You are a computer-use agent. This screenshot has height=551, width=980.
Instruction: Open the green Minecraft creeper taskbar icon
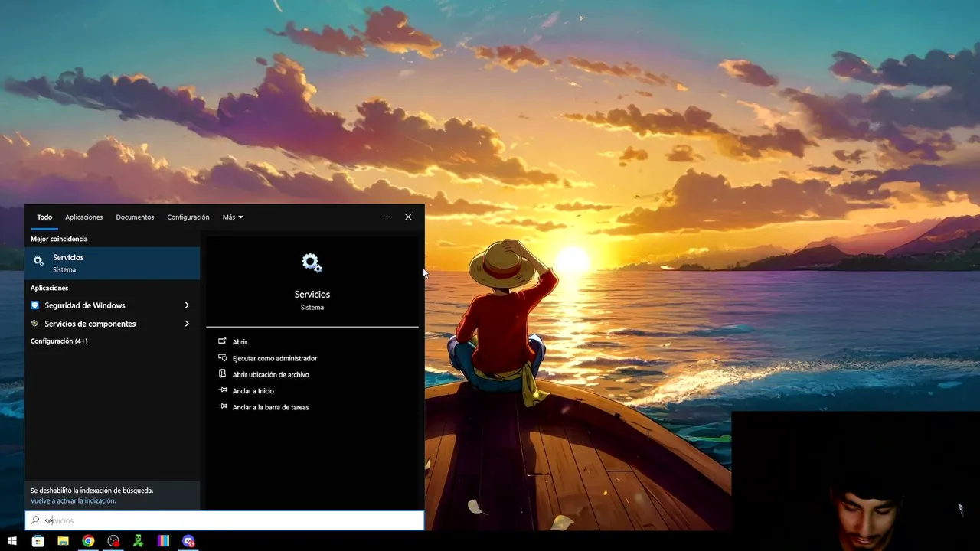pyautogui.click(x=138, y=541)
